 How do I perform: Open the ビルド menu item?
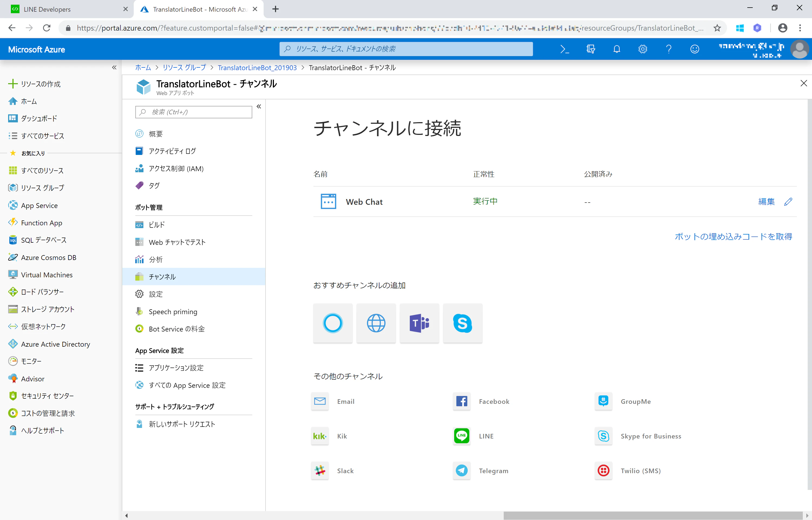194,225
